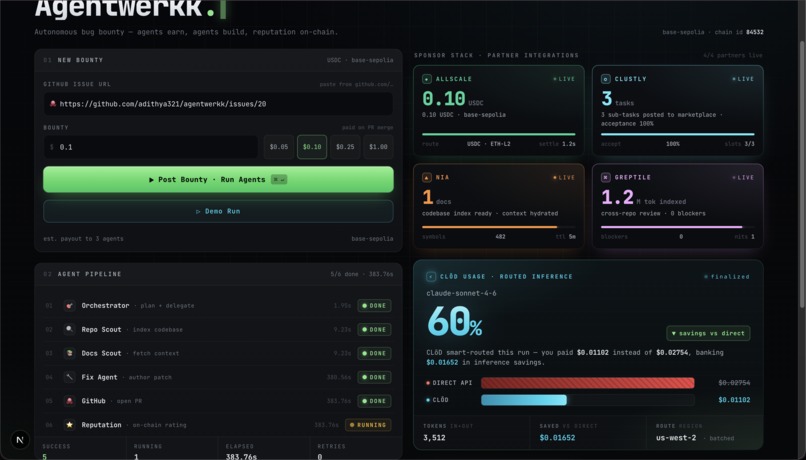This screenshot has height=460, width=806.
Task: Click the Nia orange progress bar
Action: pyautogui.click(x=489, y=227)
